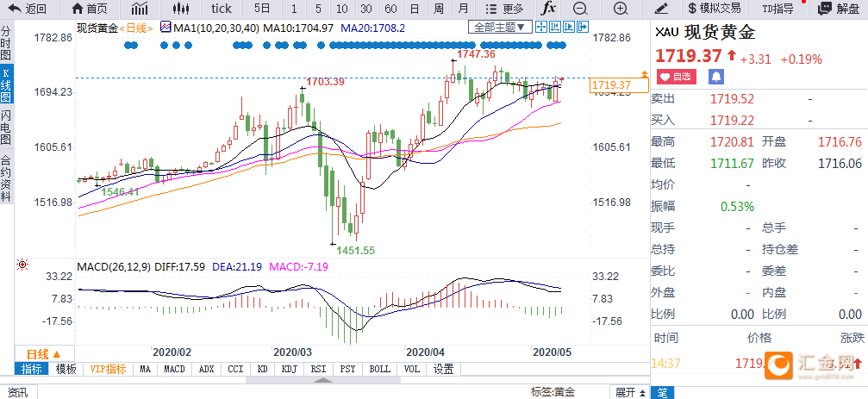Select the 笔 tick detail tab
The height and width of the screenshot is (399, 868).
click(x=662, y=393)
